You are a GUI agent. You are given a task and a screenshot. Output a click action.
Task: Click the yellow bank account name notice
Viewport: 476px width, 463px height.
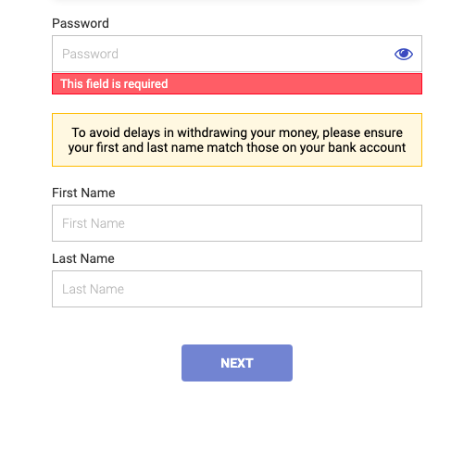pos(237,140)
